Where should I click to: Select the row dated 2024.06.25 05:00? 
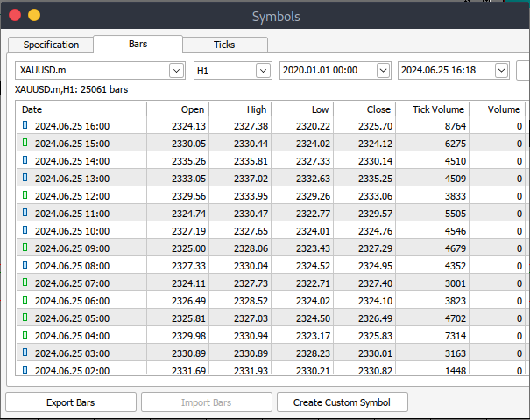271,318
